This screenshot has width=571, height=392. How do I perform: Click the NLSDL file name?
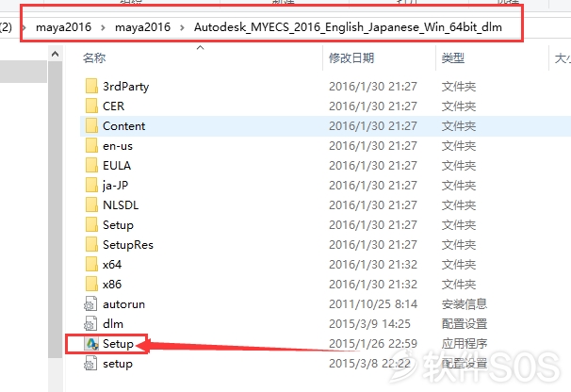click(121, 204)
